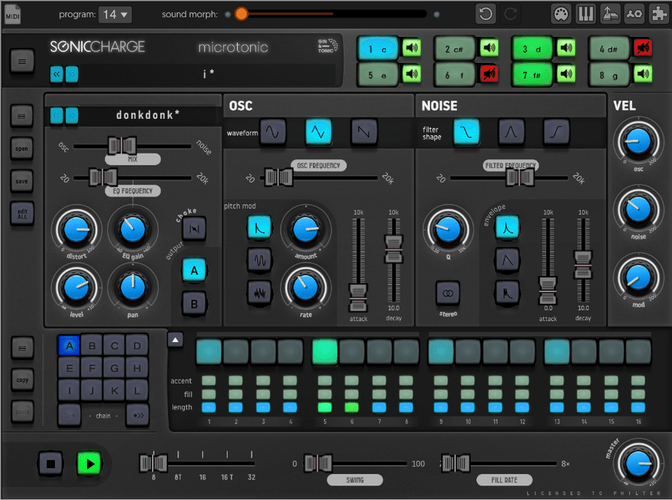Select drum channel 3 d
This screenshot has height=500, width=672.
pos(532,49)
